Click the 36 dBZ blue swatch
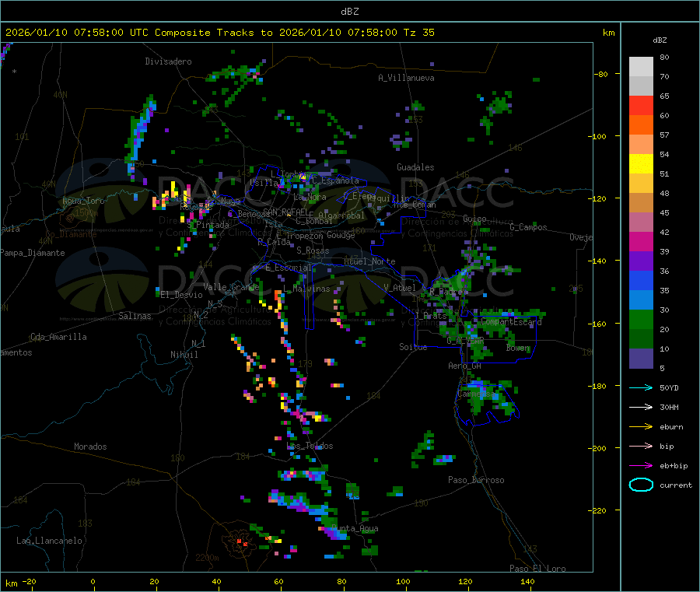Image resolution: width=700 pixels, height=592 pixels. point(641,280)
